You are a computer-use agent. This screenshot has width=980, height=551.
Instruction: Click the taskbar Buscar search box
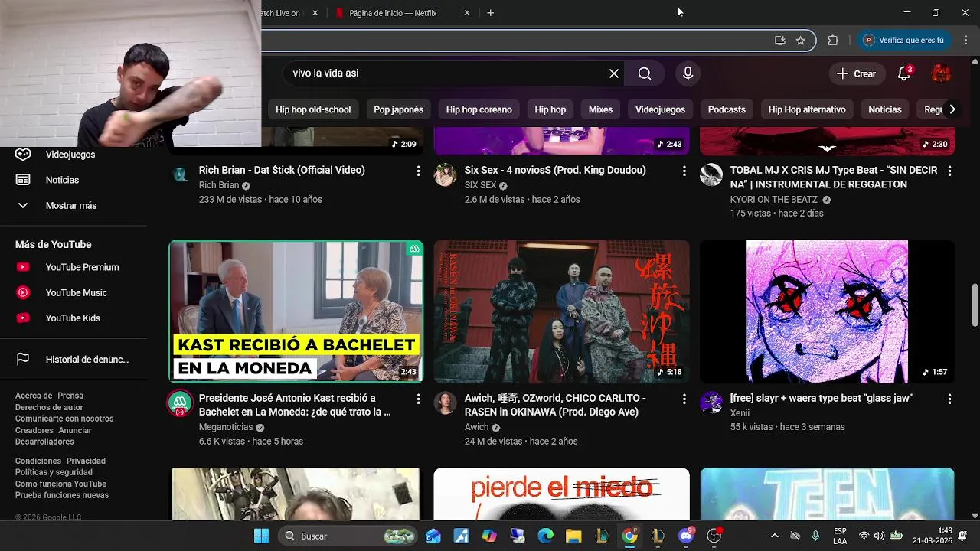pyautogui.click(x=348, y=536)
